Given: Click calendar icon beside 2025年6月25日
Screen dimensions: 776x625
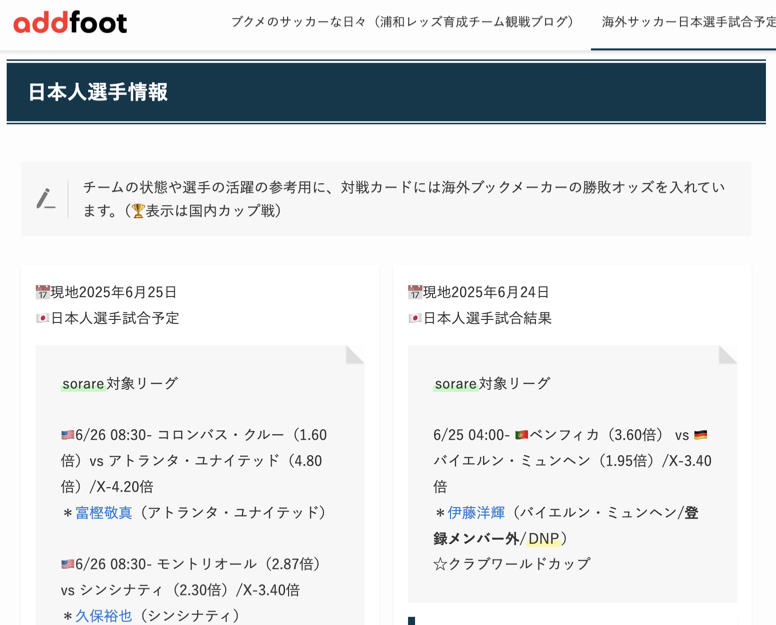Looking at the screenshot, I should [43, 292].
